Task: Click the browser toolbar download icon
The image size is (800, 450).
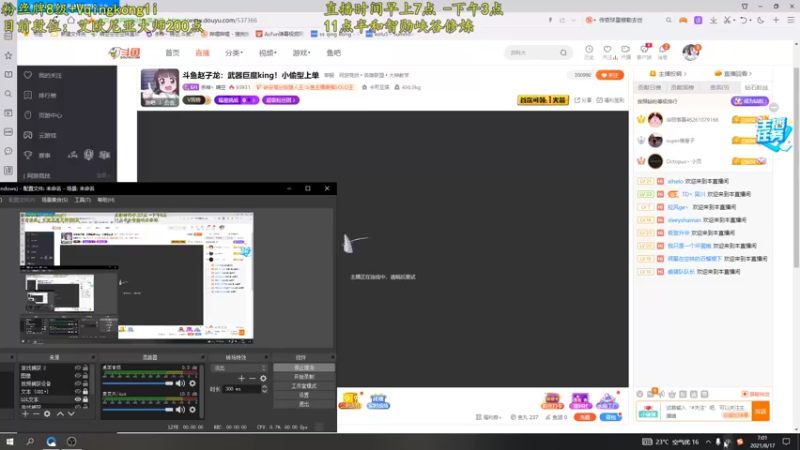Action: 713,20
